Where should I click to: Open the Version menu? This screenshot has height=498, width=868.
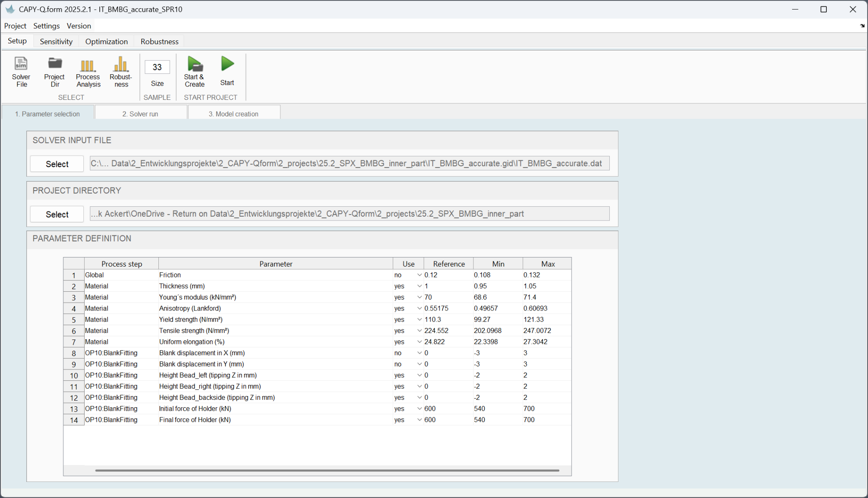(x=79, y=26)
